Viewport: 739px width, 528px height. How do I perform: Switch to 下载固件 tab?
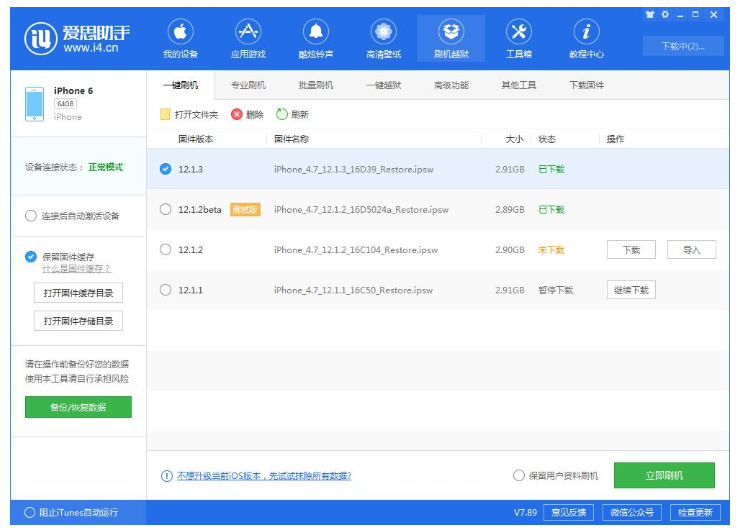coord(586,86)
